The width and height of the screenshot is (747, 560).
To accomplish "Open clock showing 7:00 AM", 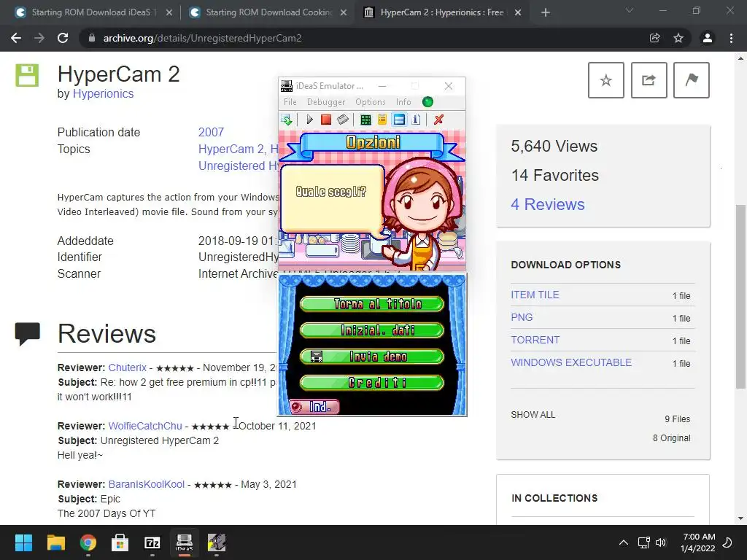I will (698, 542).
